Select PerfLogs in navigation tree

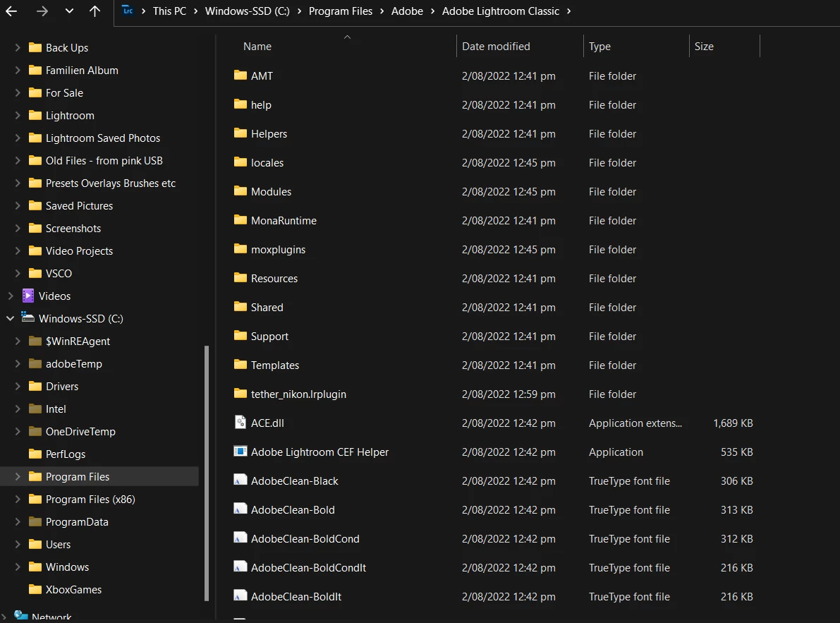(x=66, y=454)
